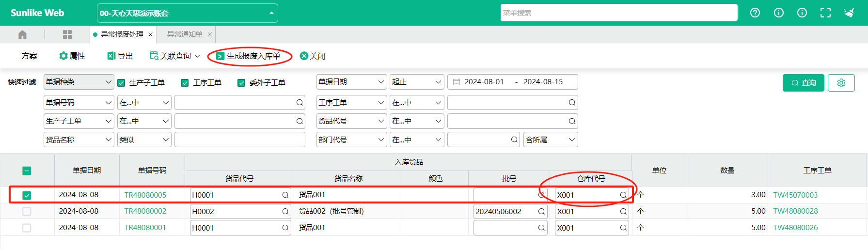Click start date 2024-08-01 field
Image resolution: width=868 pixels, height=249 pixels.
[x=484, y=82]
